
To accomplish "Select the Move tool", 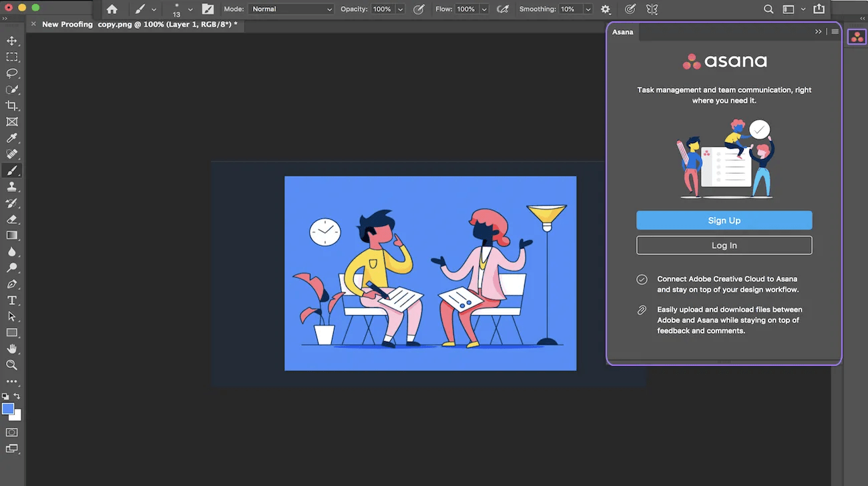I will [x=11, y=41].
